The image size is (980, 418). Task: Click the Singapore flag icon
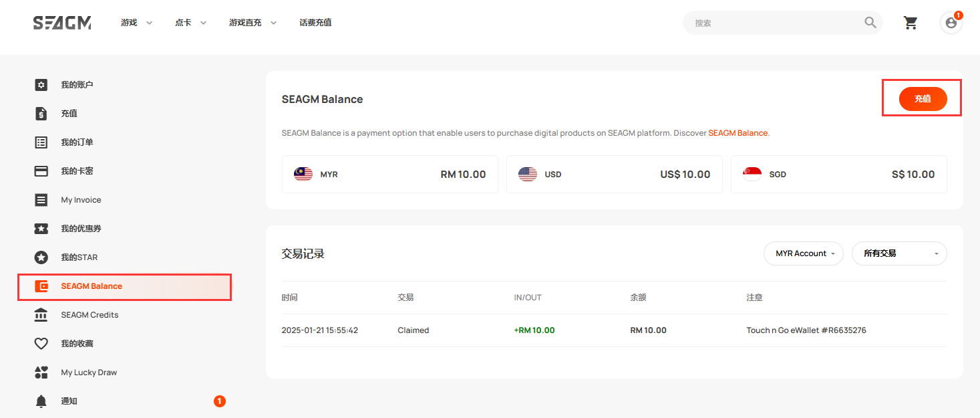[752, 175]
